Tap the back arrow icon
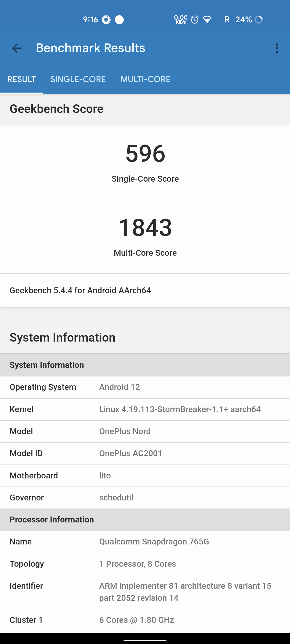The width and height of the screenshot is (290, 644). coord(17,48)
